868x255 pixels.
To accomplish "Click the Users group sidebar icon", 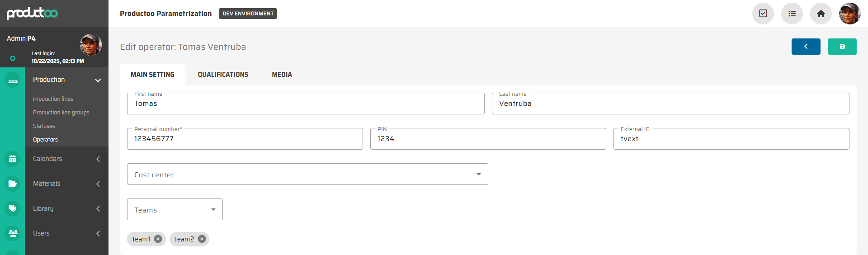I will point(13,233).
